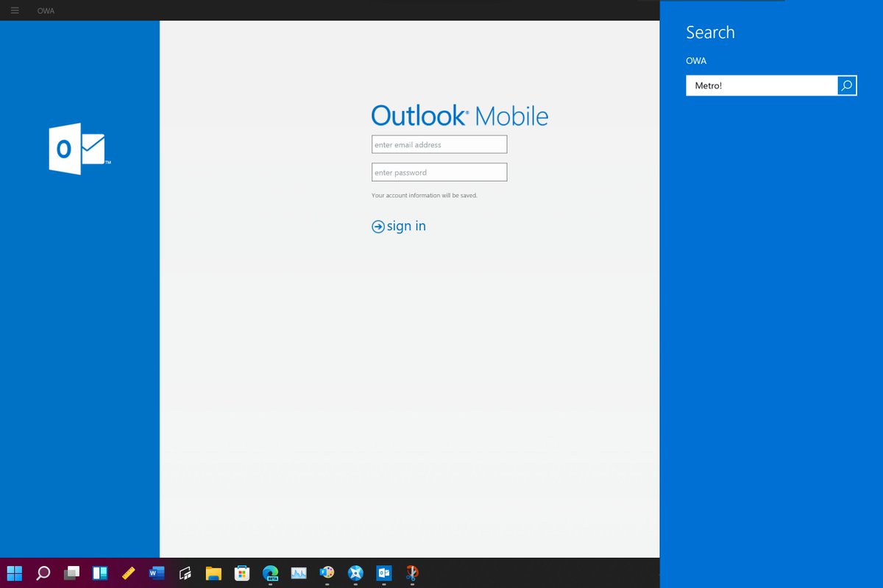Viewport: 883px width, 588px height.
Task: Open the paint palette app on taskbar
Action: point(327,573)
